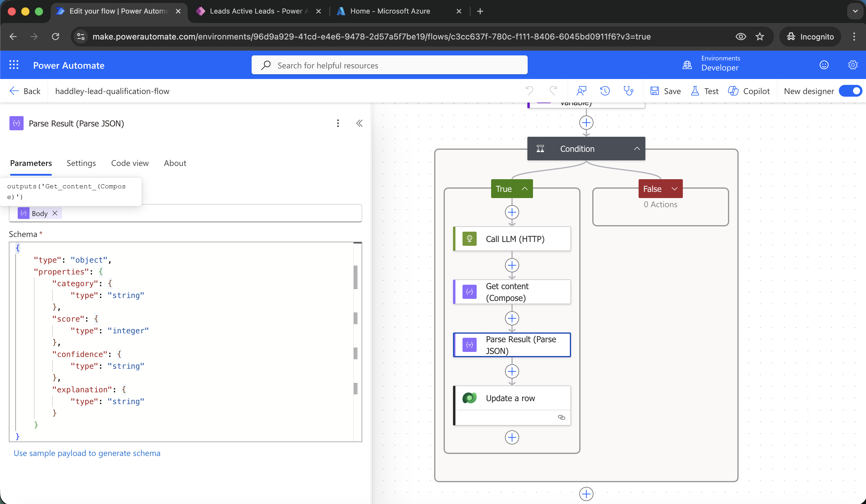This screenshot has height=504, width=866.
Task: Click the flow checker stethoscope icon
Action: coord(628,91)
